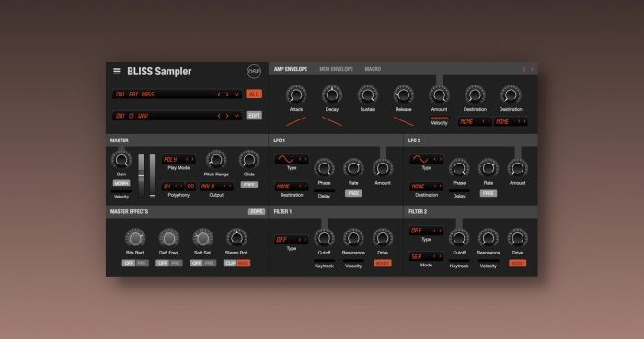Toggle OFF switch under Bits Red.
Image resolution: width=644 pixels, height=339 pixels.
click(x=129, y=263)
